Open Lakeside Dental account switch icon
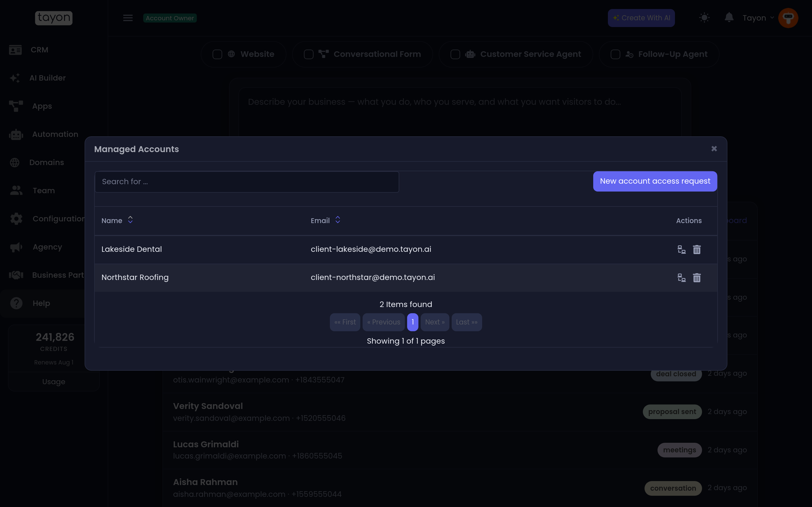 click(x=681, y=250)
